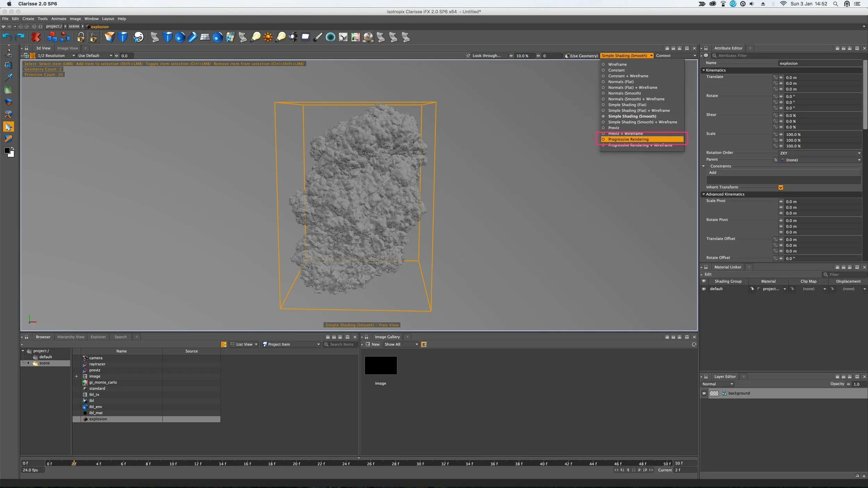The width and height of the screenshot is (868, 488).
Task: Create a blue sphere primitive
Action: tap(180, 37)
